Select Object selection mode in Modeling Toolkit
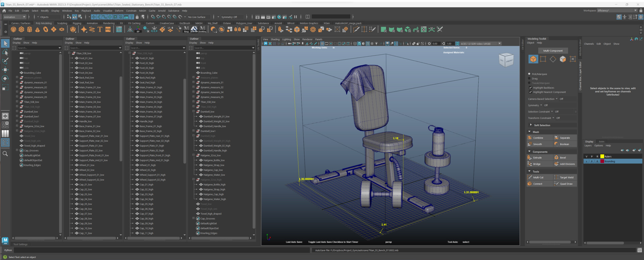644x260 pixels. coord(533,59)
